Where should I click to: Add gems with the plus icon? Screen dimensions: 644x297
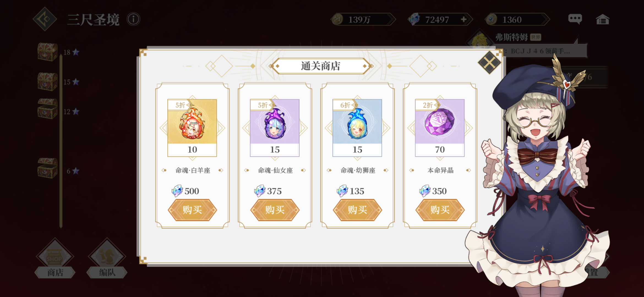pyautogui.click(x=464, y=19)
